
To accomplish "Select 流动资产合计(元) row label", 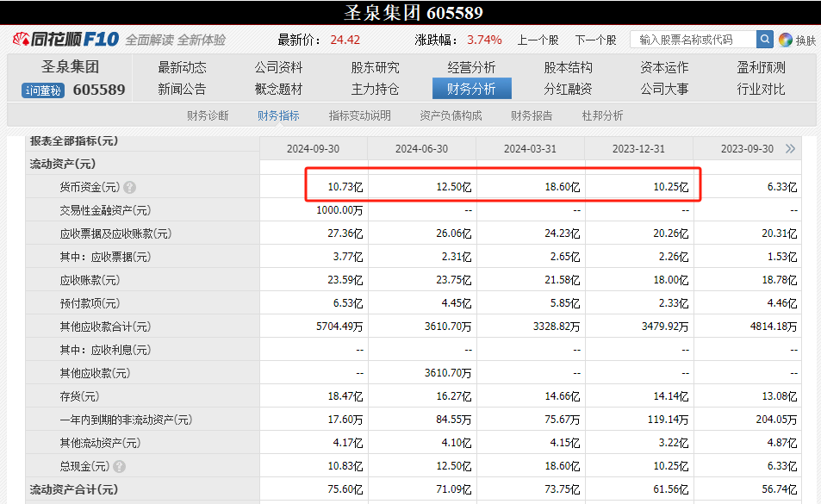I will [74, 489].
